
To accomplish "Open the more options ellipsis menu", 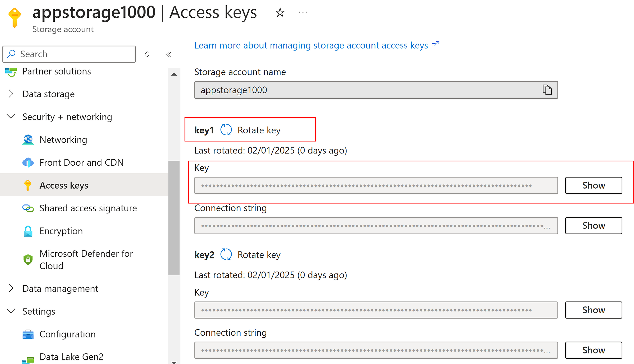I will [x=303, y=12].
